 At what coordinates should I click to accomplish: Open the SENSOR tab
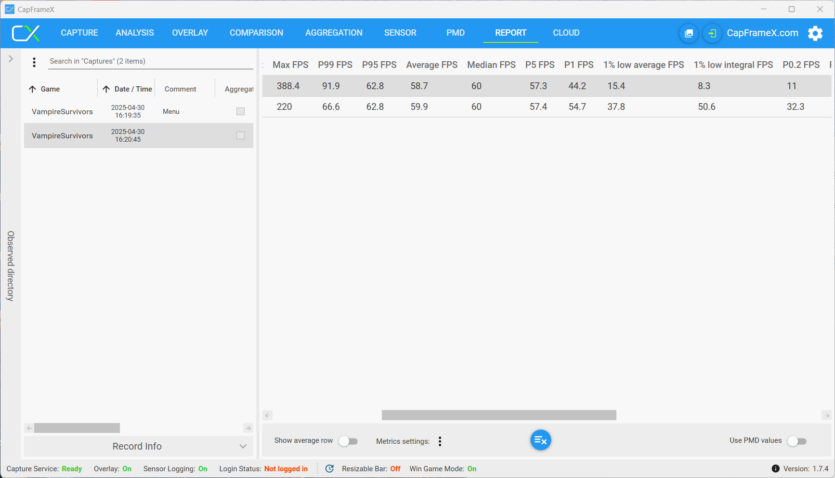(x=400, y=32)
